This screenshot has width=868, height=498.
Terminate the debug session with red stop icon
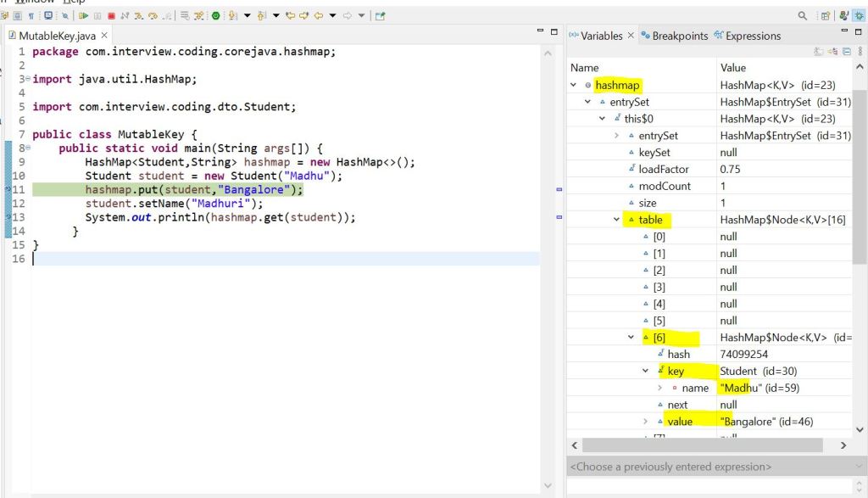[x=111, y=15]
